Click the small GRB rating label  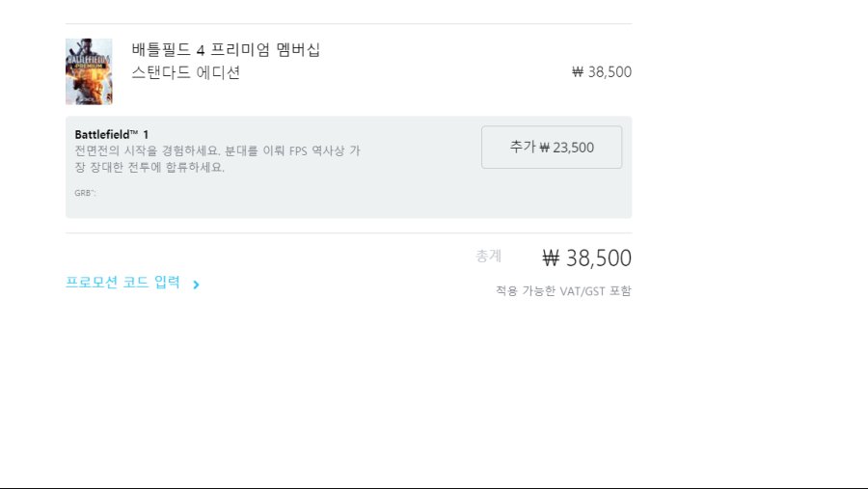(85, 193)
